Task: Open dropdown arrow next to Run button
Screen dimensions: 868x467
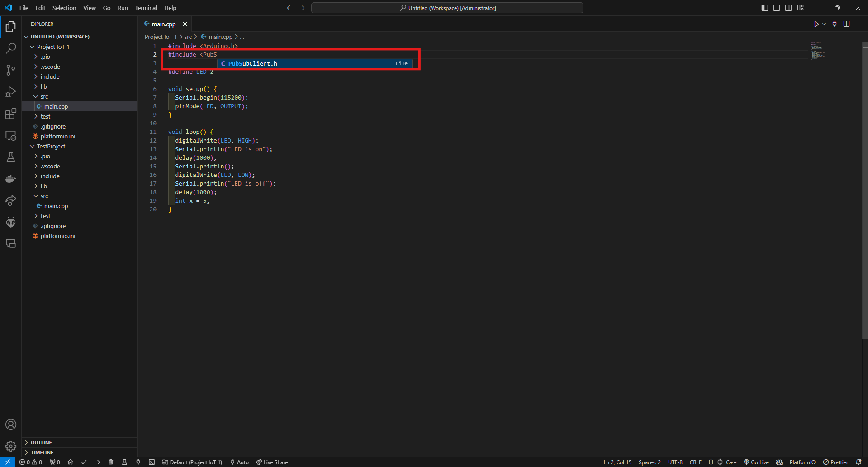Action: 824,24
